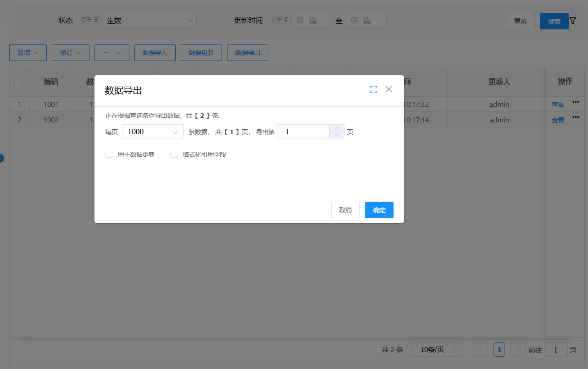Click the increment arrow on the page number stepper
Image resolution: width=588 pixels, height=369 pixels.
click(337, 128)
